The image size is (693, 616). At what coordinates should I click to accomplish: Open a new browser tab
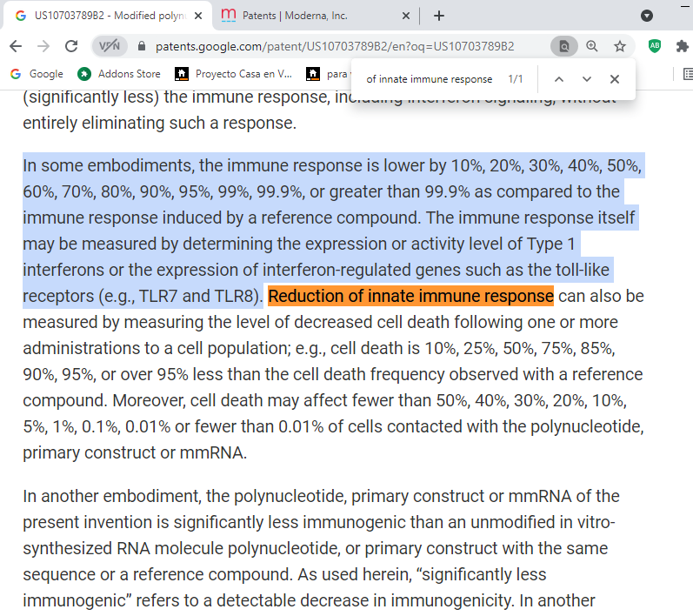point(439,16)
